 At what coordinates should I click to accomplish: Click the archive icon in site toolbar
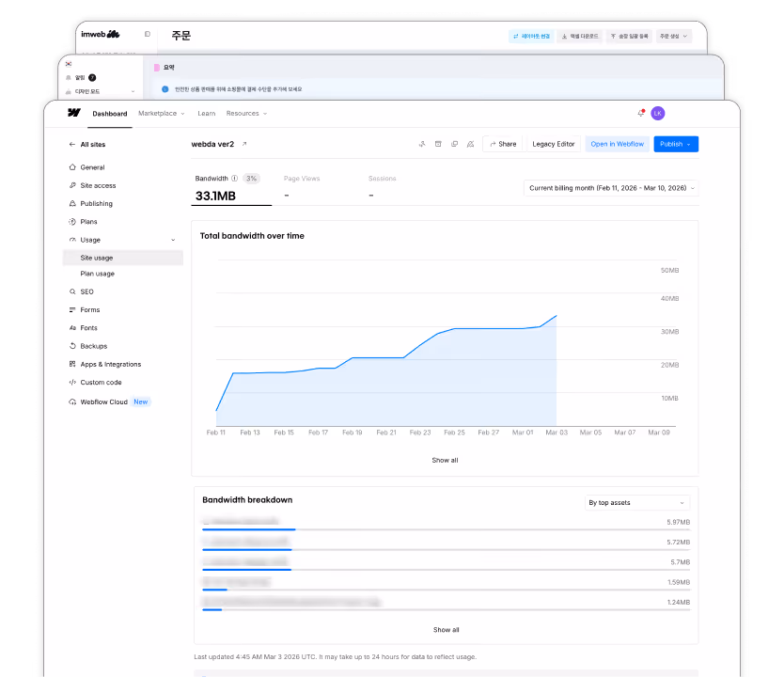click(438, 144)
